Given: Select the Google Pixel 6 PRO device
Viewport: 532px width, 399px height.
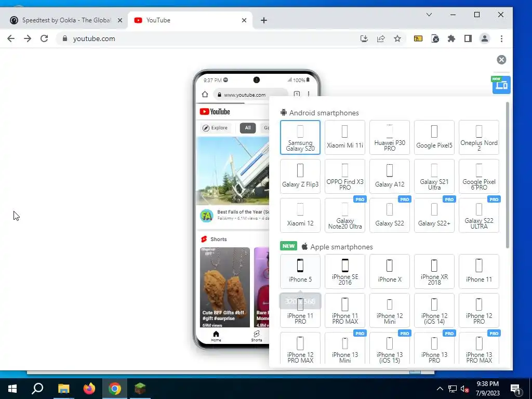Looking at the screenshot, I should [x=478, y=177].
